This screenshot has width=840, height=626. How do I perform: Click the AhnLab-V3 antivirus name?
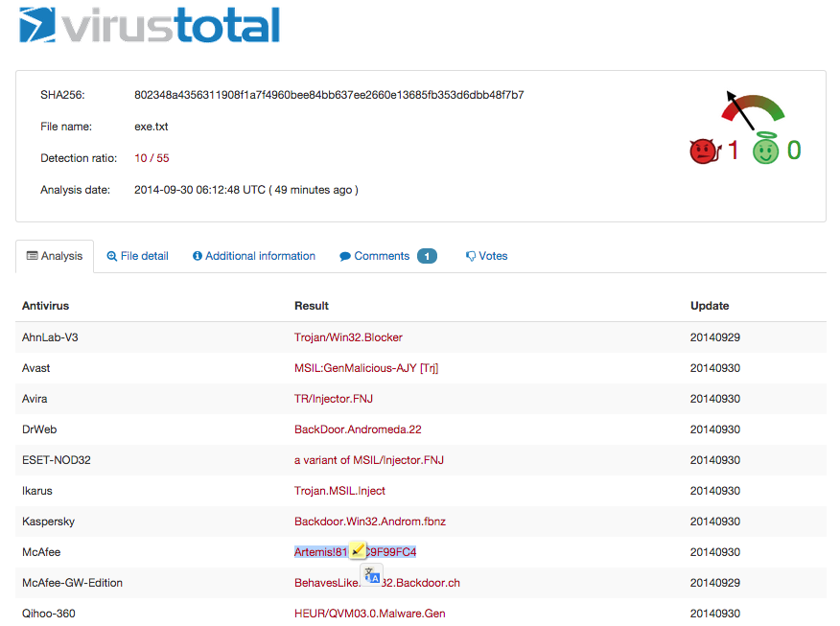point(50,337)
